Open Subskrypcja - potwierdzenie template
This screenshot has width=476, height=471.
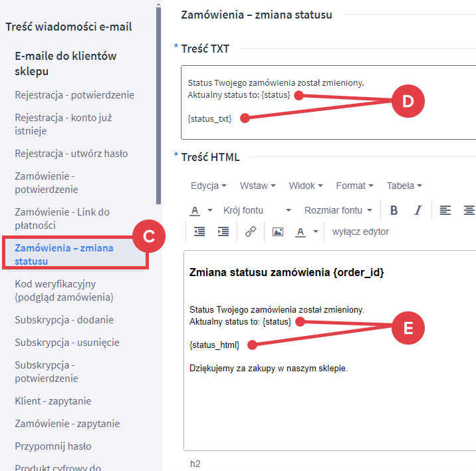(47, 372)
